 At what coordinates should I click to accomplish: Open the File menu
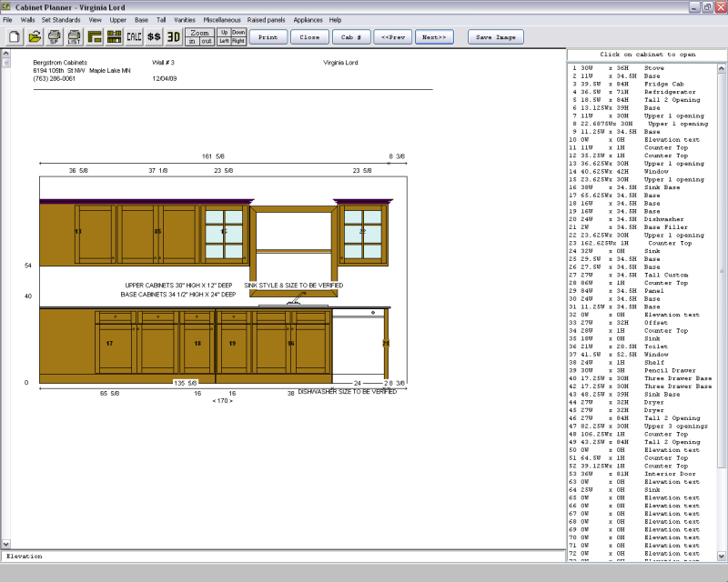click(7, 20)
